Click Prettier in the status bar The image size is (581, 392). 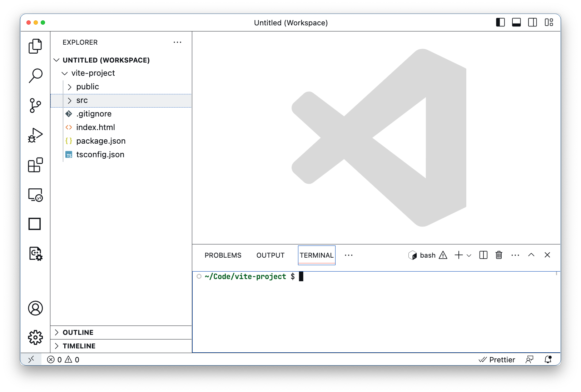click(x=497, y=359)
